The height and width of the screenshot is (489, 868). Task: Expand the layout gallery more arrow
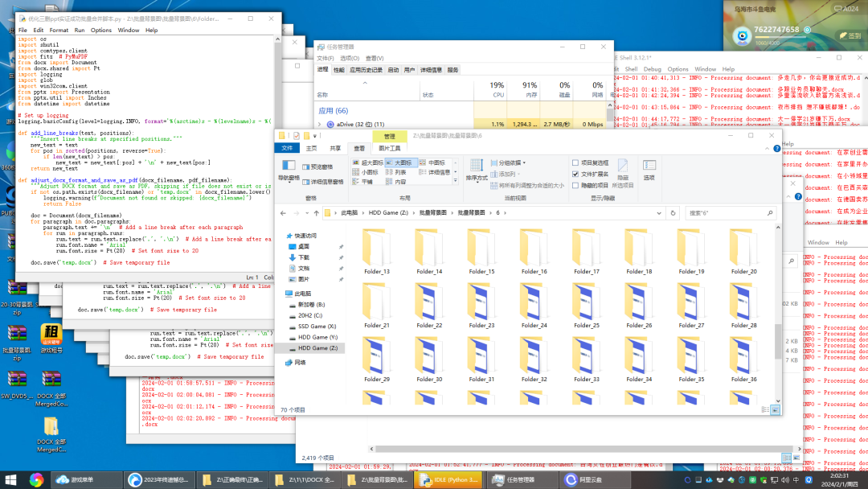click(456, 181)
